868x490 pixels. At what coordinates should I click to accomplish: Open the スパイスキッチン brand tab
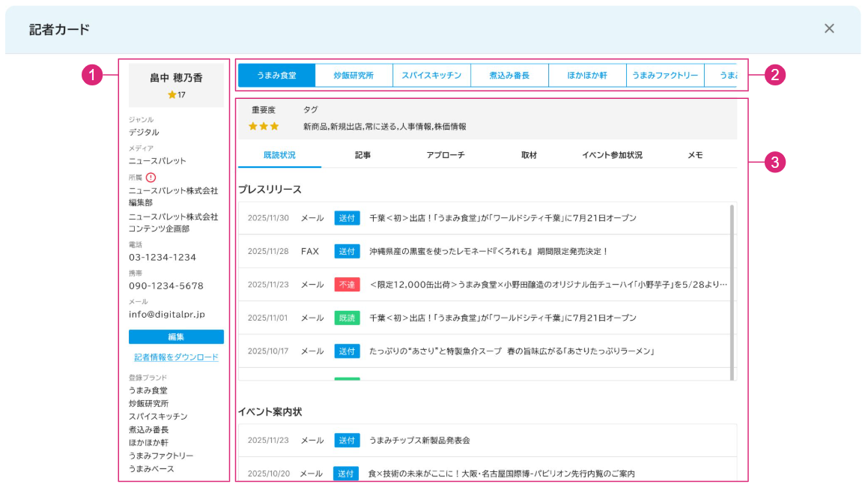point(431,76)
